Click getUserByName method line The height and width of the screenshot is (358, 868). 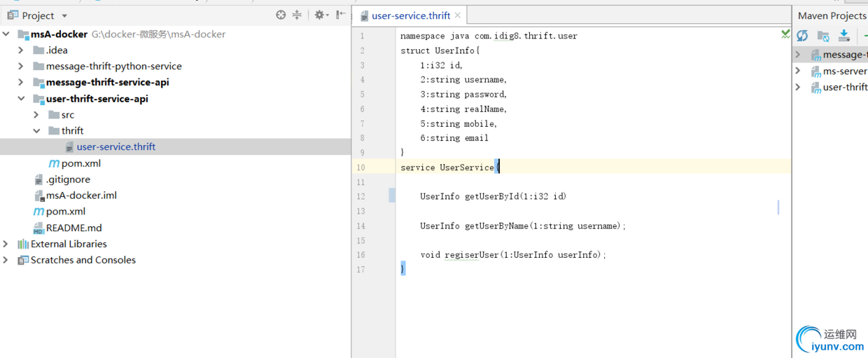pos(523,226)
